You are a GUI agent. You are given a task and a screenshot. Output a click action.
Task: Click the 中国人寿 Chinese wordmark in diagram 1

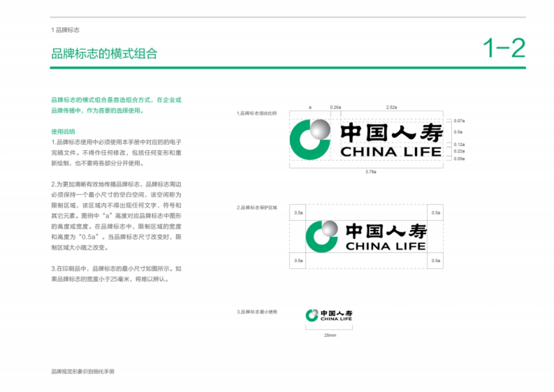tap(392, 133)
